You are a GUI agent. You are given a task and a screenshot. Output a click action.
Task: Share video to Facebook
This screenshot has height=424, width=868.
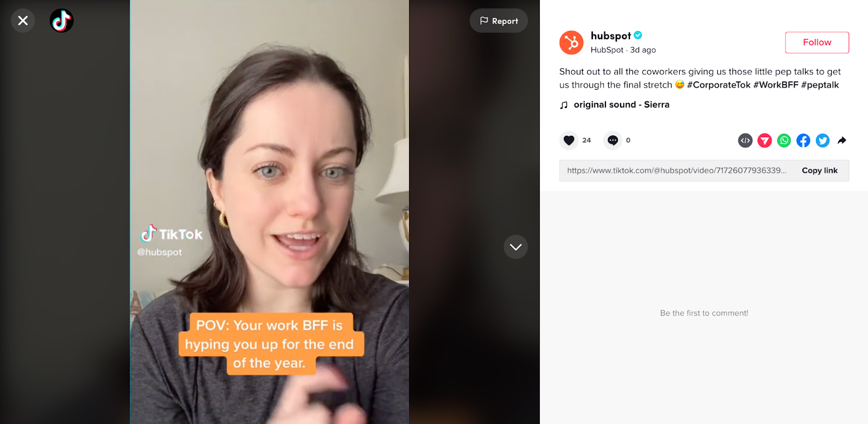803,141
